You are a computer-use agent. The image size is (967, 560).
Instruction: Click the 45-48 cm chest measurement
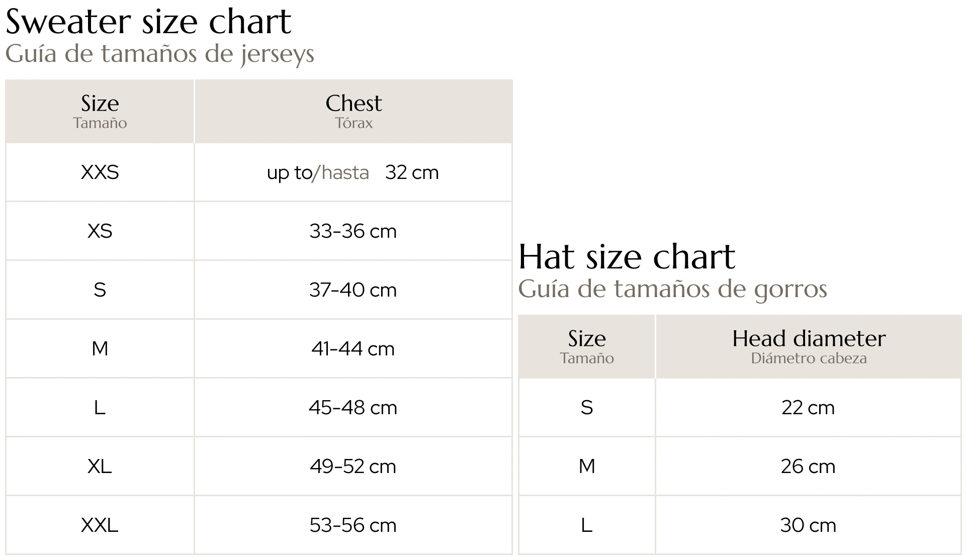(353, 408)
